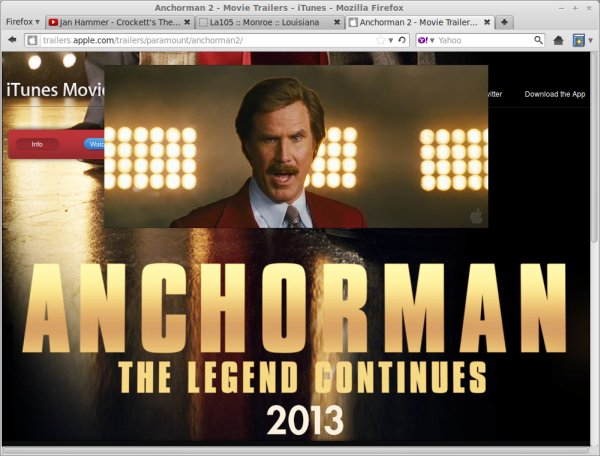
Task: Click the iTunes Movie Trailers heading
Action: [x=55, y=90]
